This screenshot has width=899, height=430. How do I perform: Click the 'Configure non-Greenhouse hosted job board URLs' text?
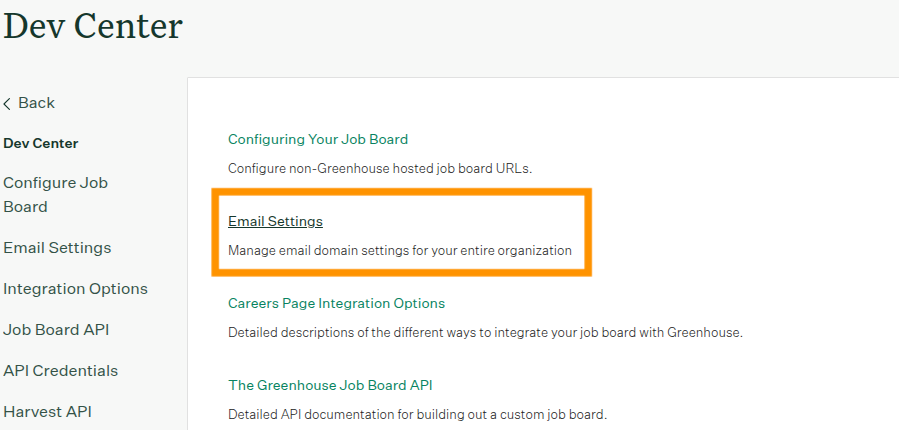click(x=380, y=168)
